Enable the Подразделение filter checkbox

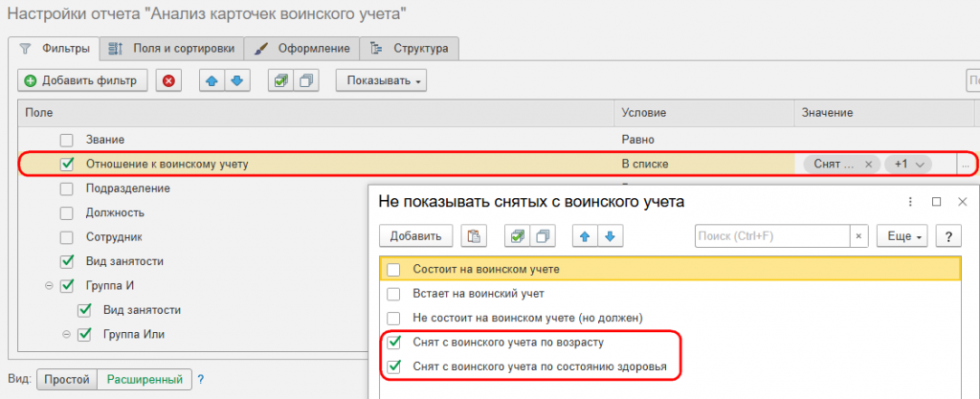(67, 188)
